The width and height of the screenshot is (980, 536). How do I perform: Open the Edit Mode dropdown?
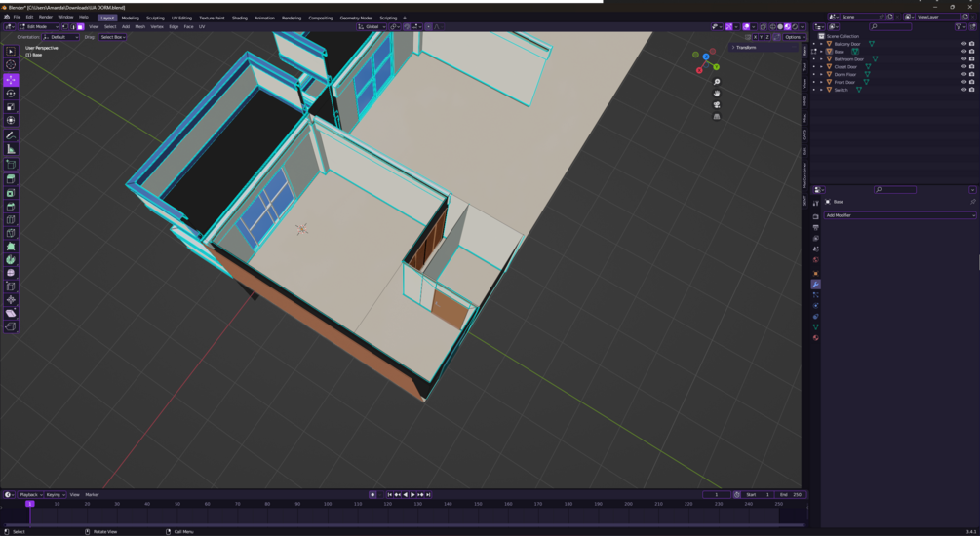[39, 27]
